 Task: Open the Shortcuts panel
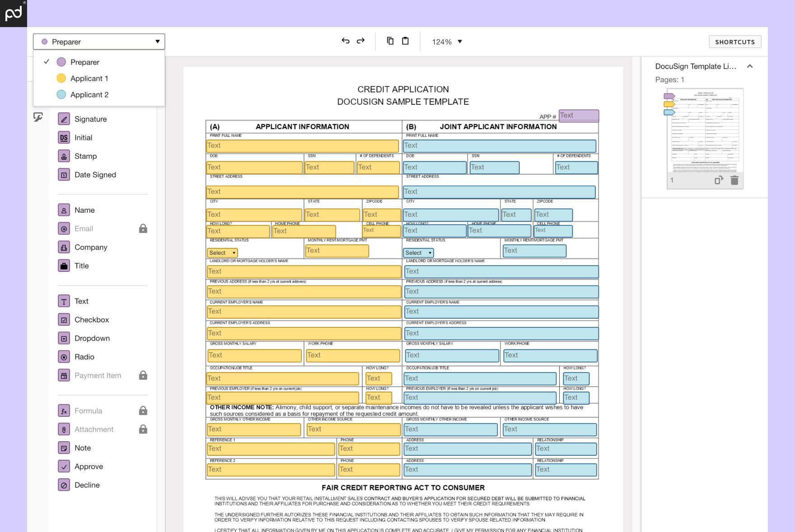point(734,42)
